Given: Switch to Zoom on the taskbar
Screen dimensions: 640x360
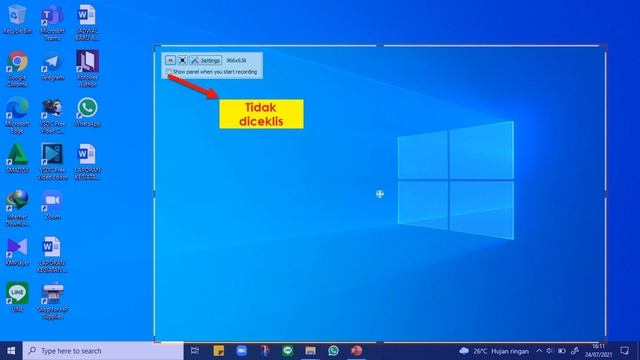Looking at the screenshot, I should tap(242, 351).
